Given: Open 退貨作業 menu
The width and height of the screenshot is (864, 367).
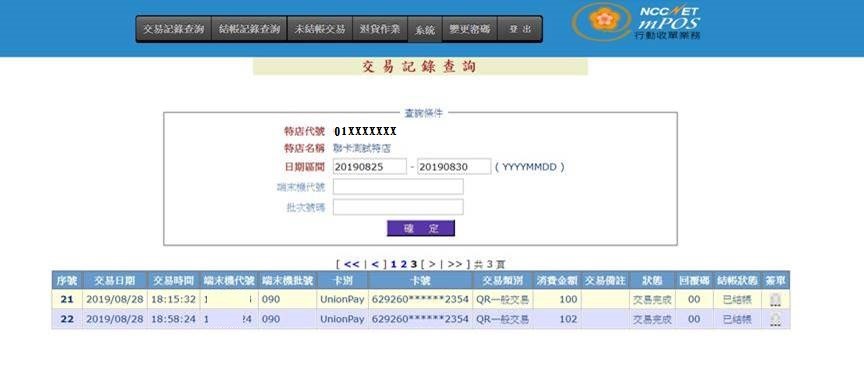Looking at the screenshot, I should click(x=380, y=29).
